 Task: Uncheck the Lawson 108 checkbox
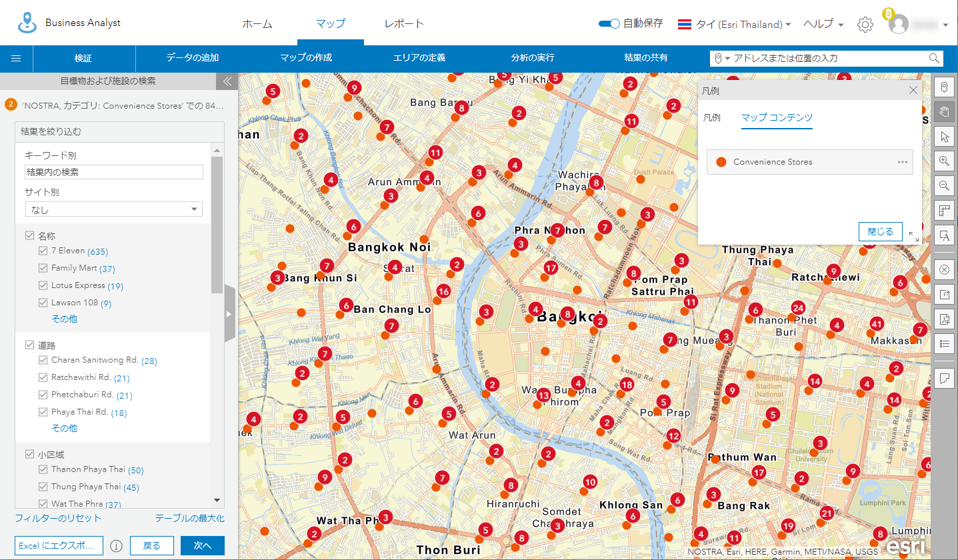click(x=43, y=303)
